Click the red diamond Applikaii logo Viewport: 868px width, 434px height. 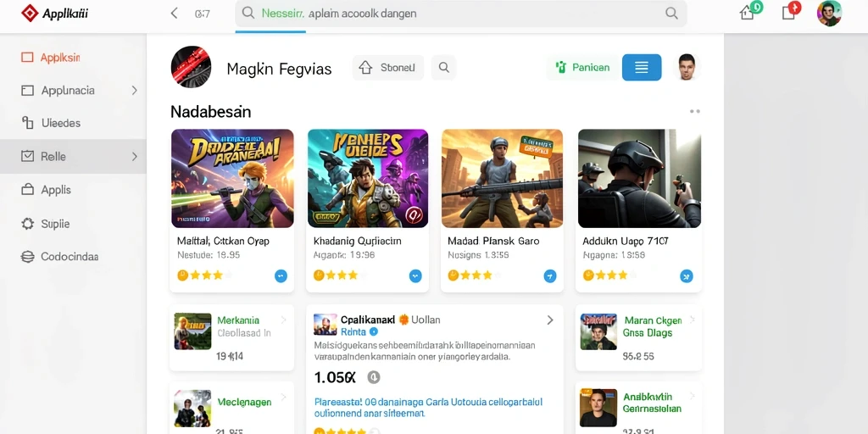(30, 13)
